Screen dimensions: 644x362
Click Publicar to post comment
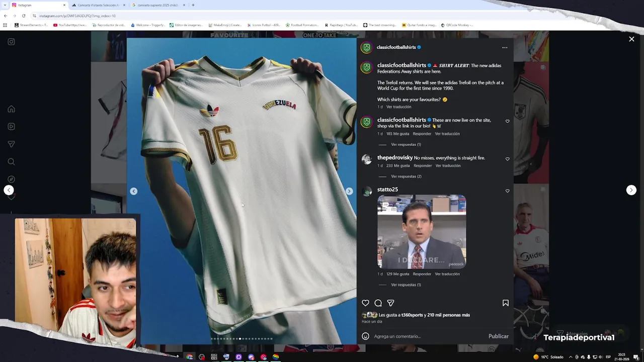point(498,336)
